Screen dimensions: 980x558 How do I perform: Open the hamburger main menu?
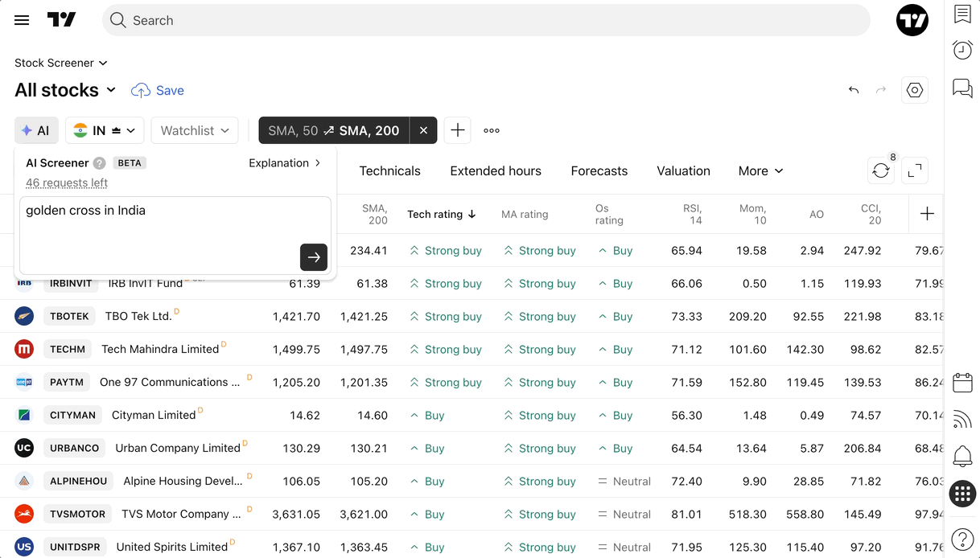[x=22, y=20]
